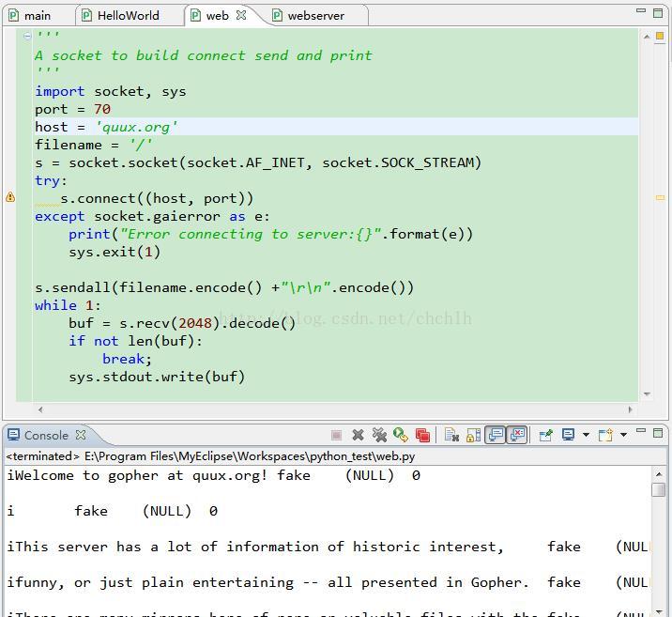Click the sys.stdout.write(buf) line

click(157, 377)
